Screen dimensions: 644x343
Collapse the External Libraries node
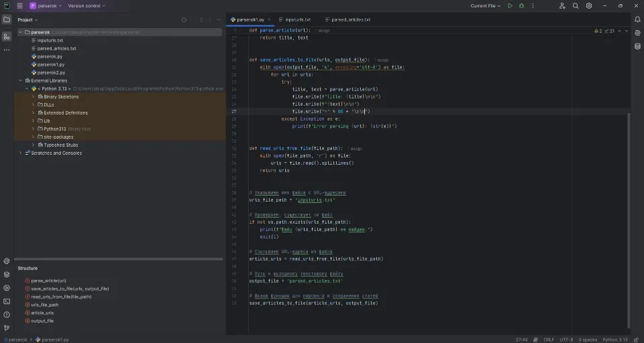point(20,80)
